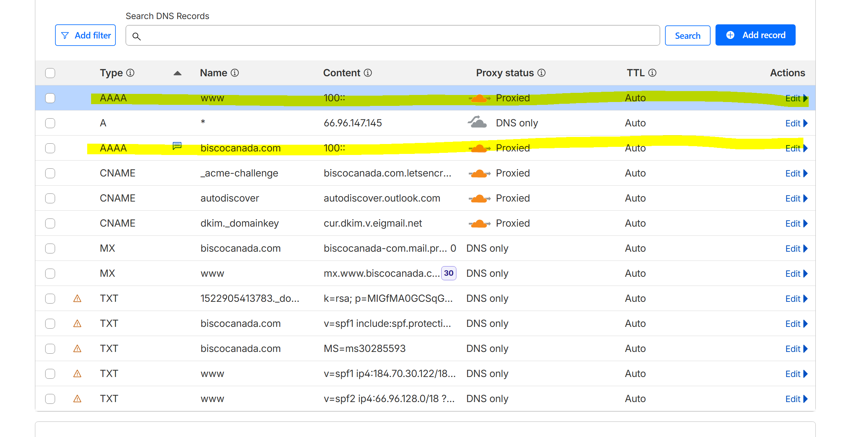The image size is (868, 437).
Task: Check the box for the A wildcard record
Action: (50, 123)
